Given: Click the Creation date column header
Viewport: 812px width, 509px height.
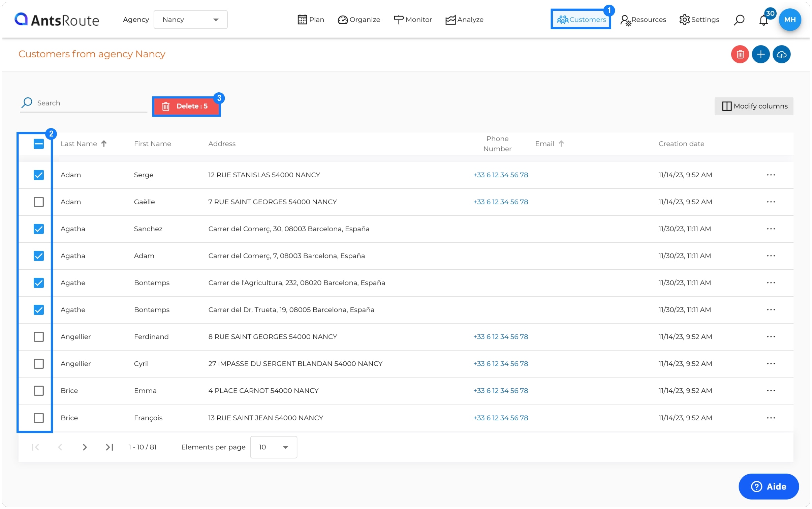Looking at the screenshot, I should coord(681,144).
